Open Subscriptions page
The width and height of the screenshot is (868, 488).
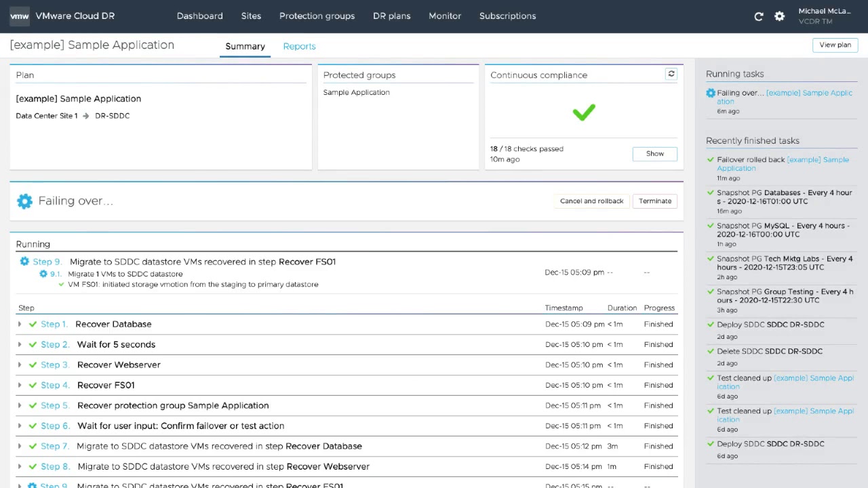click(x=507, y=16)
